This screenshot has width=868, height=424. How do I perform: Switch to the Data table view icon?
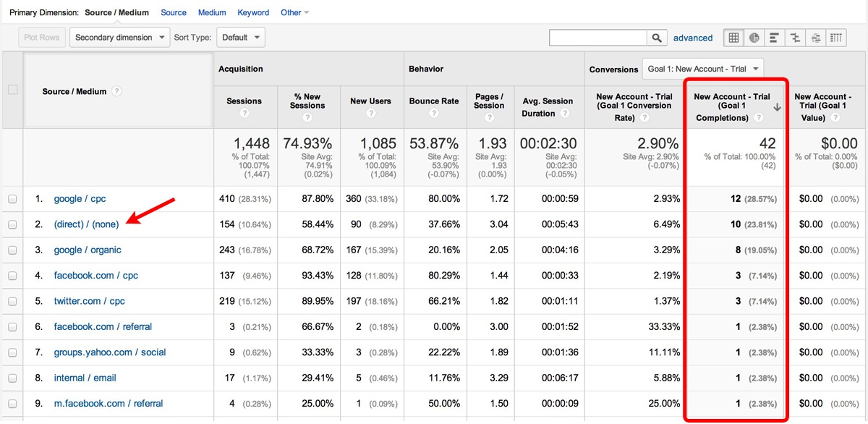tap(733, 38)
